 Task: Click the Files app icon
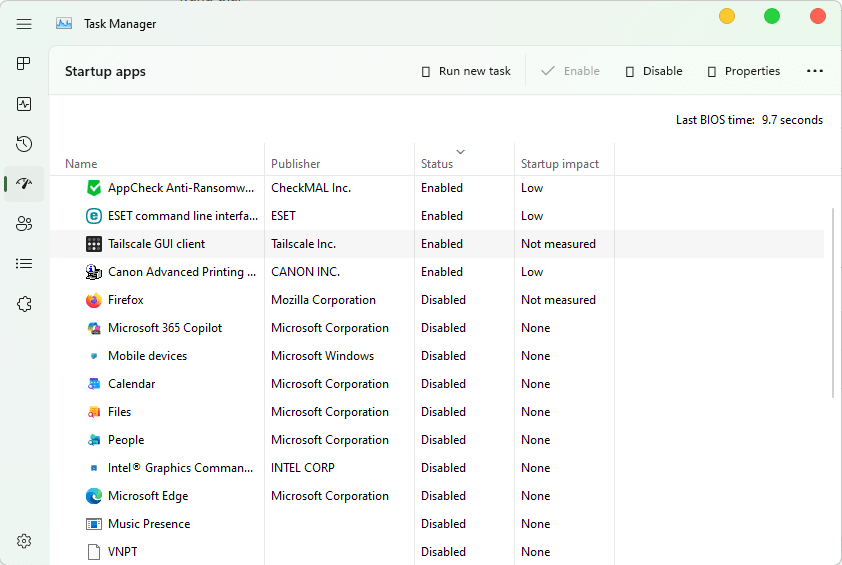94,412
